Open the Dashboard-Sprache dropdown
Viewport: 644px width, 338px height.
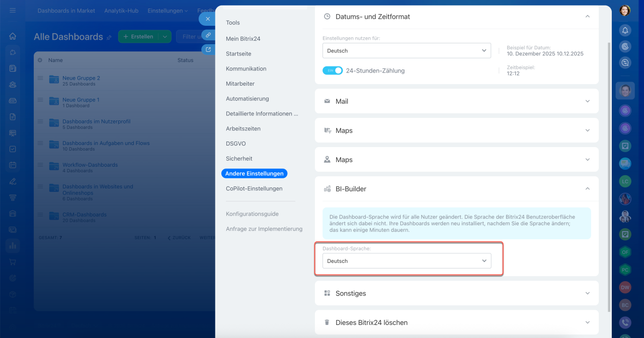click(x=407, y=261)
